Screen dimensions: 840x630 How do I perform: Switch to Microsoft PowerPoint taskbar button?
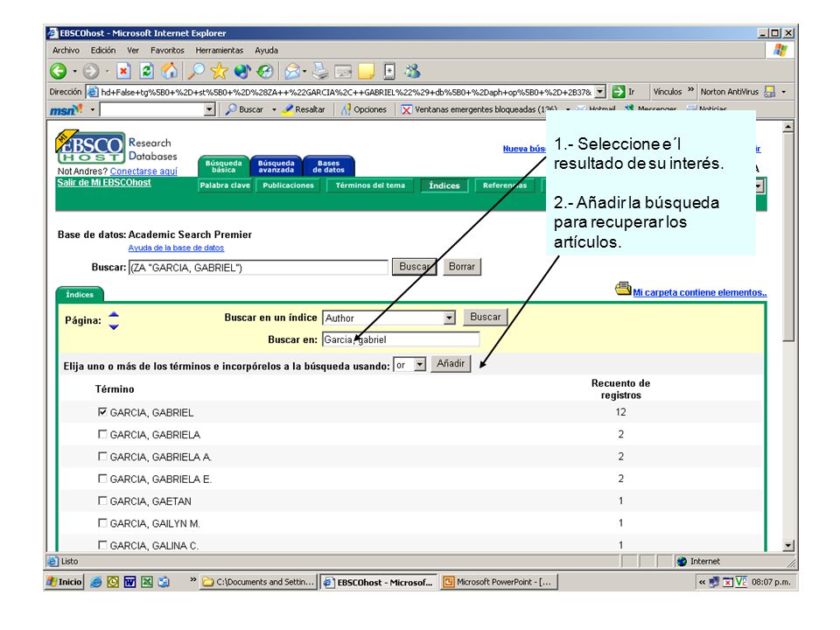pyautogui.click(x=500, y=582)
